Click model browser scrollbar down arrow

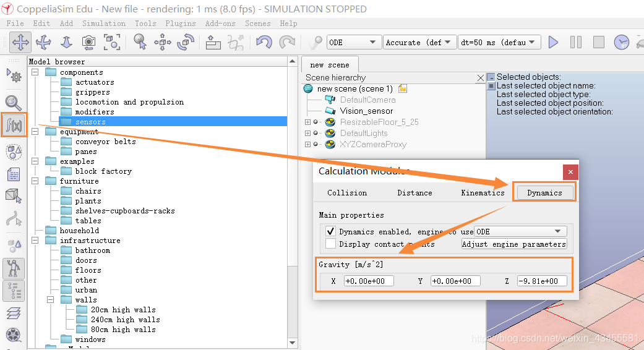click(x=293, y=343)
